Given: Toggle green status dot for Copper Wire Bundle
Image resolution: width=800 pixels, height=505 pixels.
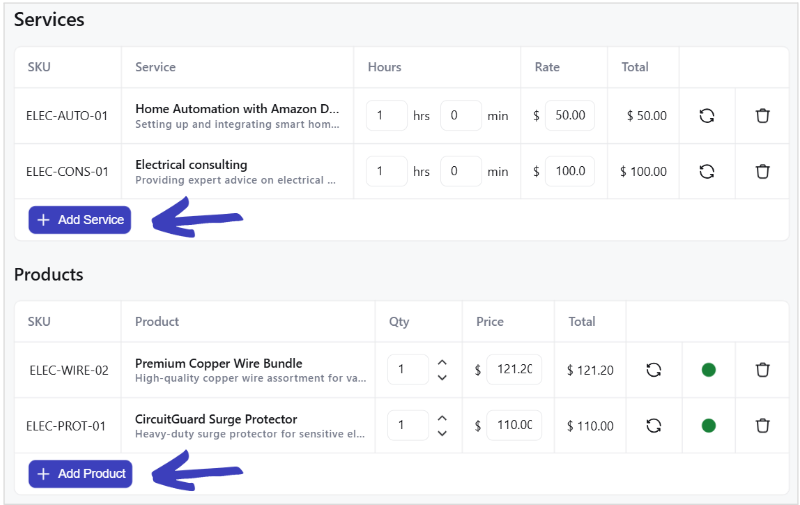Looking at the screenshot, I should pos(708,370).
